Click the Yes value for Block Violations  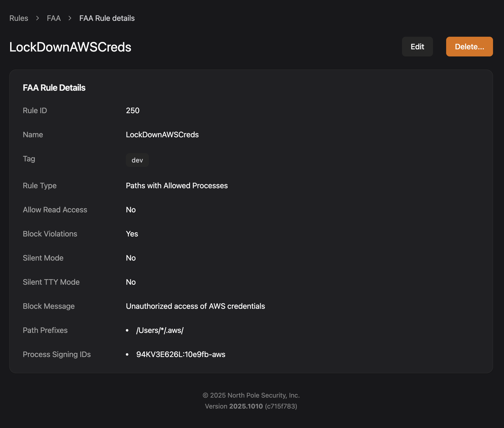132,234
